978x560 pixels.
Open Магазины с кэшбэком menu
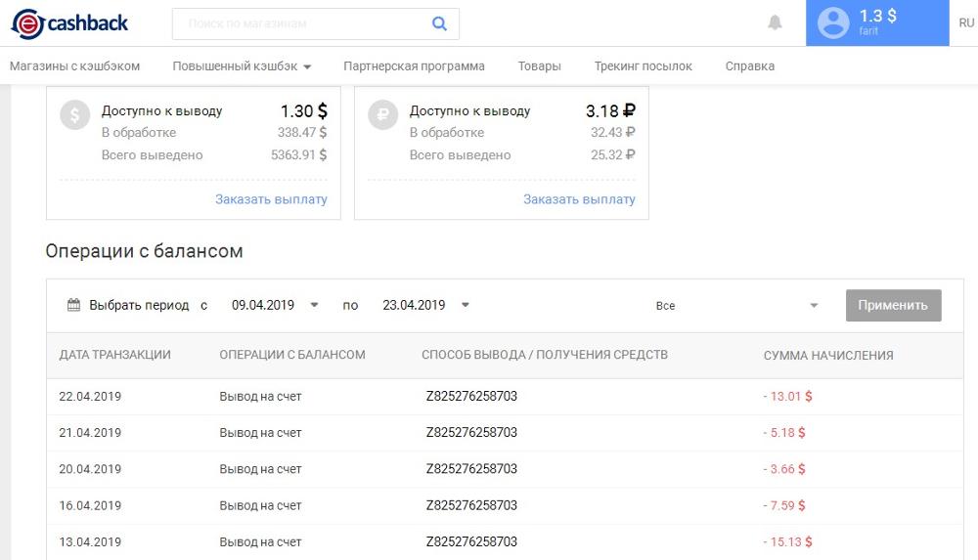click(x=75, y=66)
